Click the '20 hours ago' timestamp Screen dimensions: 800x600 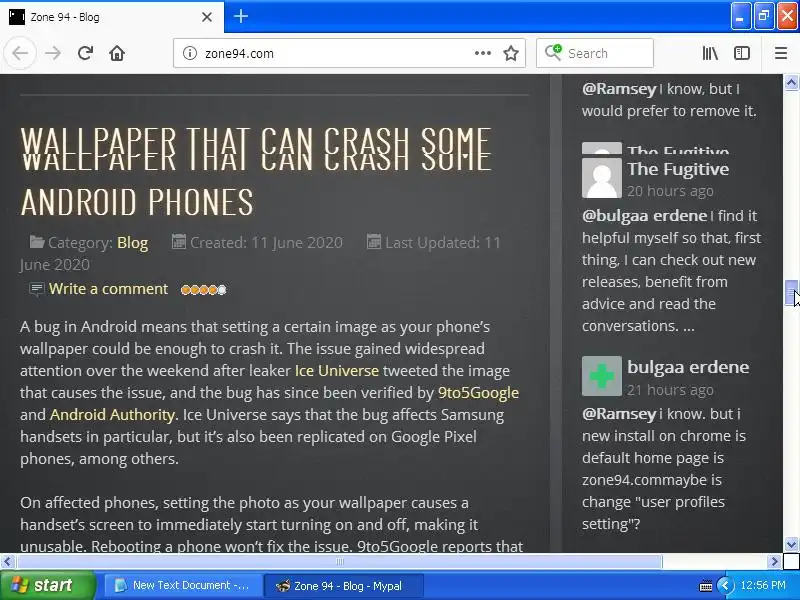670,191
